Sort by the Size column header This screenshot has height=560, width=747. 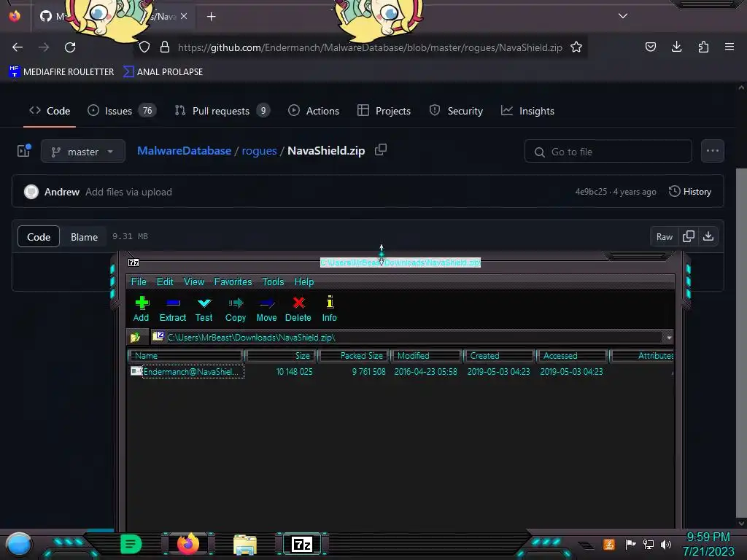tap(280, 356)
